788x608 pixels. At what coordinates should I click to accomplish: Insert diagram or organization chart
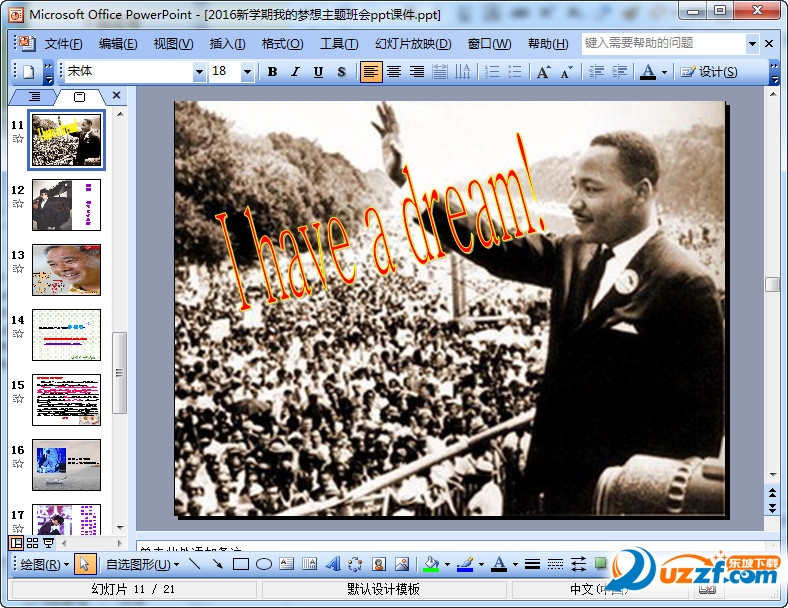(355, 564)
